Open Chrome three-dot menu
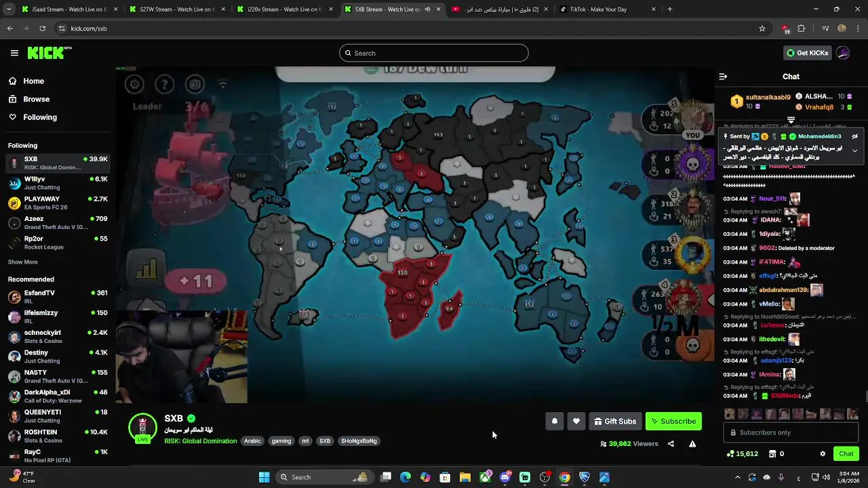Image resolution: width=868 pixels, height=488 pixels. [859, 28]
